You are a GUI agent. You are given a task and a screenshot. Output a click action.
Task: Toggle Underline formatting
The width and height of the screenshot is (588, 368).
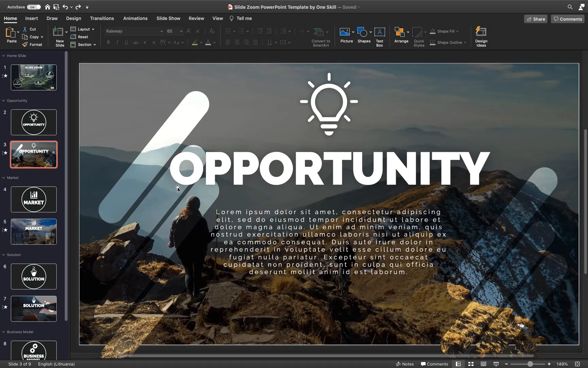pos(126,42)
